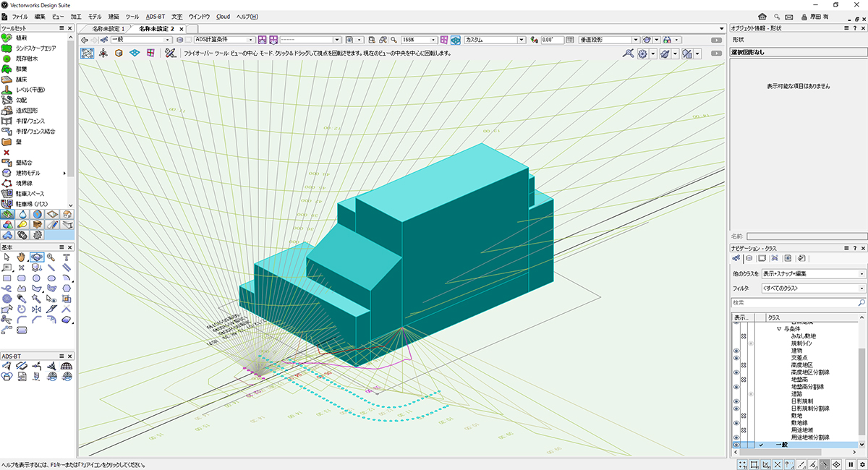Click the snapping settings gear in status bar
868x470 pixels.
pos(862,464)
